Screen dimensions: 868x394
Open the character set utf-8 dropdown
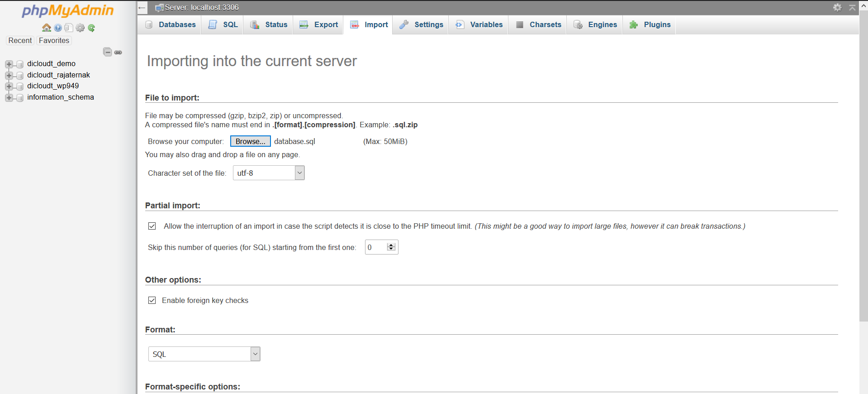[269, 173]
